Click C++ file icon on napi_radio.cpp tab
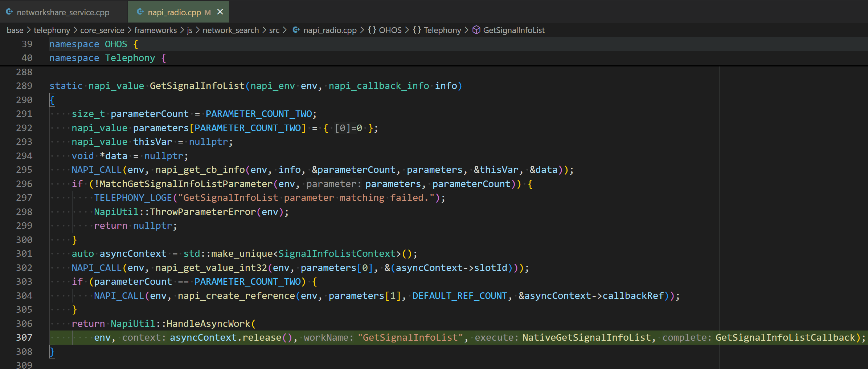Viewport: 868px width, 369px height. click(x=140, y=12)
